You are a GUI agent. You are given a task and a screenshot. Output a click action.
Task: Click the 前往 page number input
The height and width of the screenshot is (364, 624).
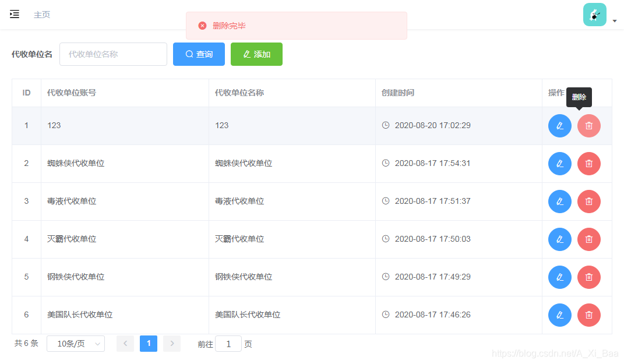point(228,344)
